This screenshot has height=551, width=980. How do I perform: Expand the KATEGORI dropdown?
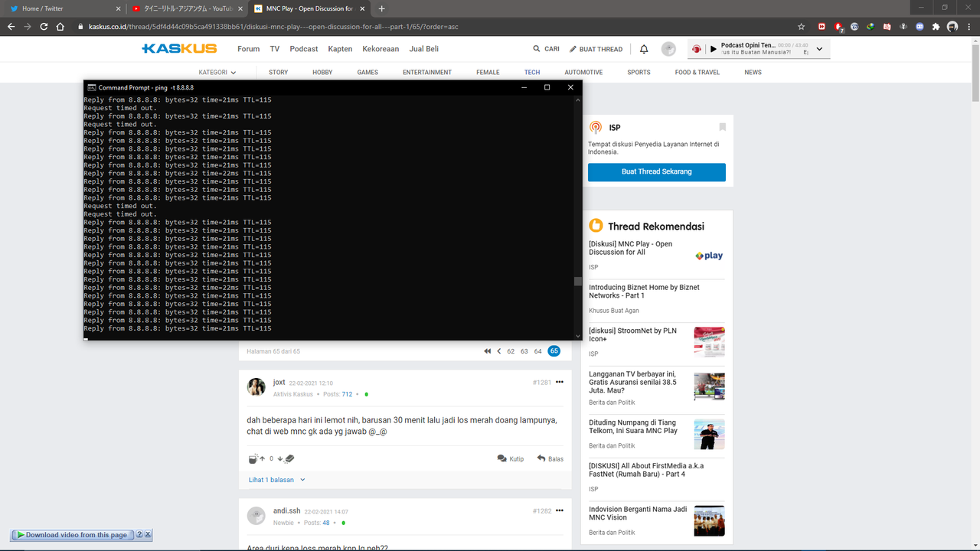point(217,73)
